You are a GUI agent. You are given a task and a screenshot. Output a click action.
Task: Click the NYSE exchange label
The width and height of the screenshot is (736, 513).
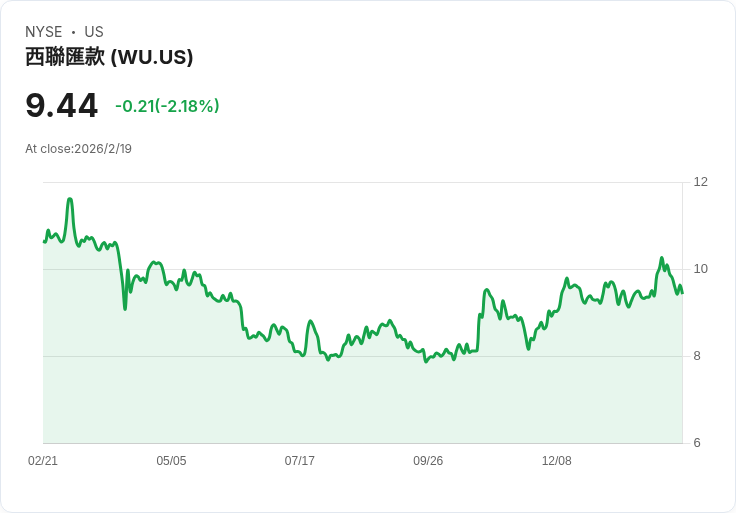point(43,32)
